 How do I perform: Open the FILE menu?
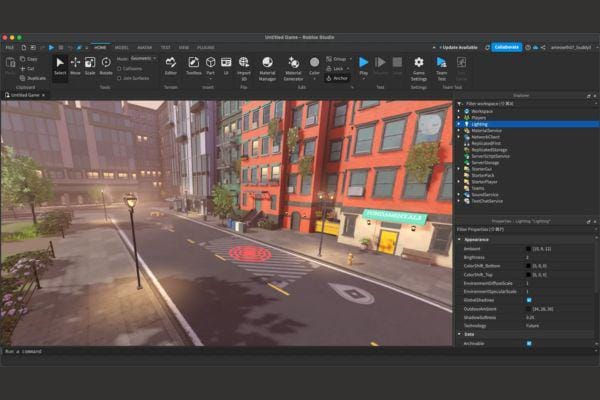coord(10,47)
